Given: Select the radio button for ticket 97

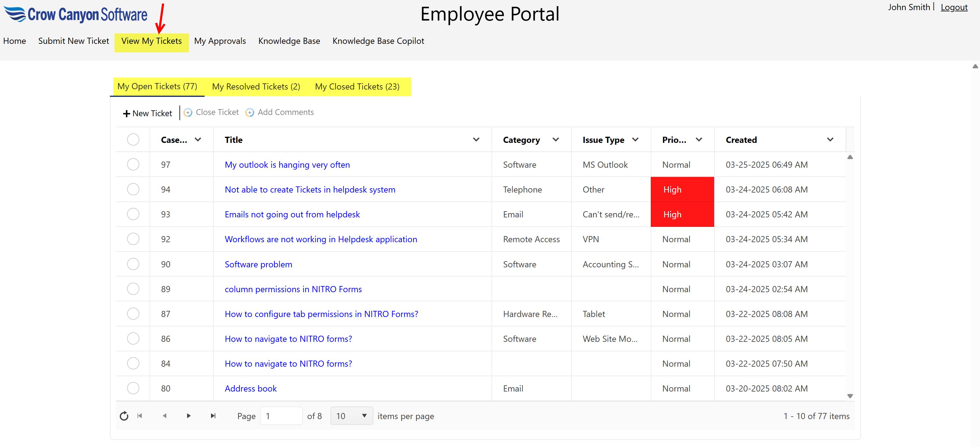Looking at the screenshot, I should click(133, 165).
